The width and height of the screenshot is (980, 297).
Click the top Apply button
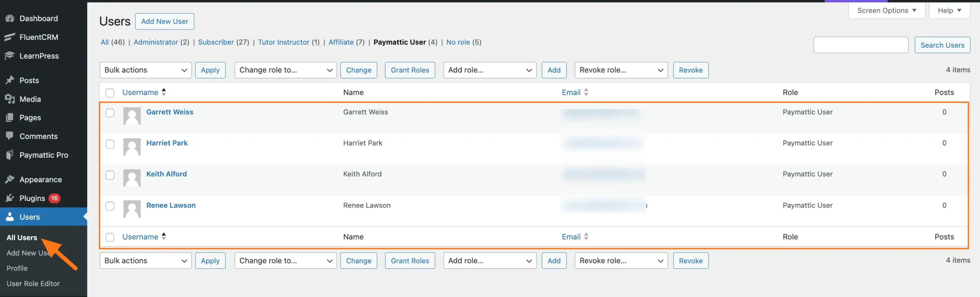pyautogui.click(x=210, y=70)
